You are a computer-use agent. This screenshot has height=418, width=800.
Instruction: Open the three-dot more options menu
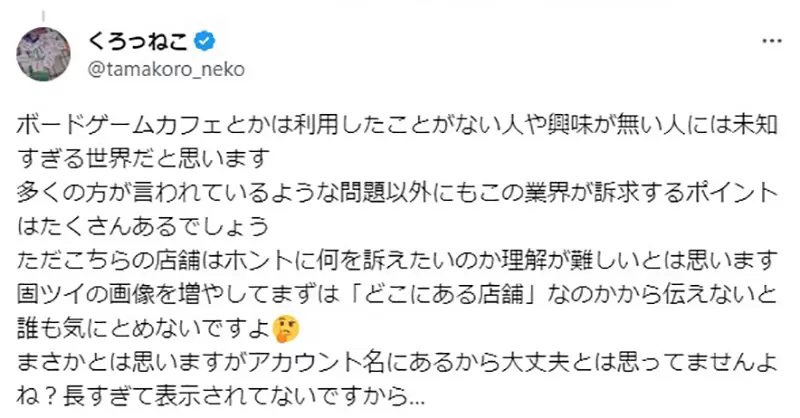[x=771, y=41]
